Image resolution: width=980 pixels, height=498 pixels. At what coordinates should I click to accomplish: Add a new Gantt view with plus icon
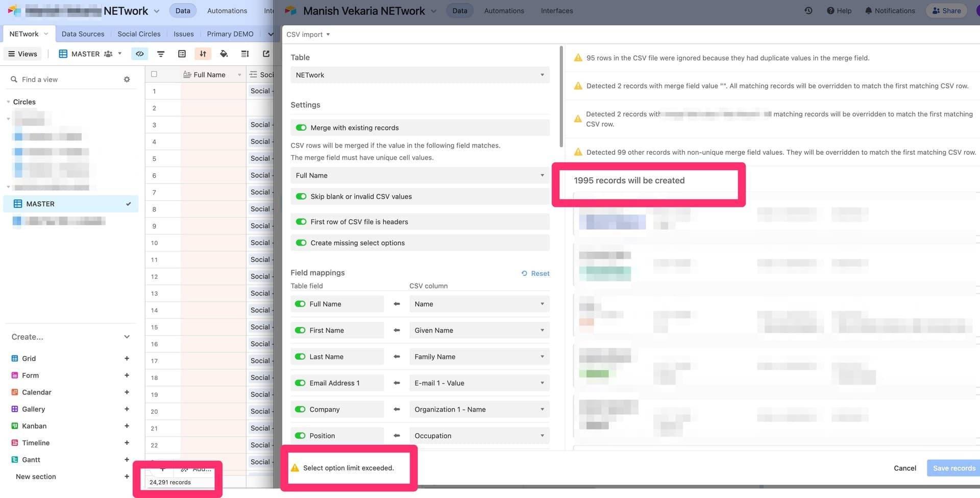point(127,460)
